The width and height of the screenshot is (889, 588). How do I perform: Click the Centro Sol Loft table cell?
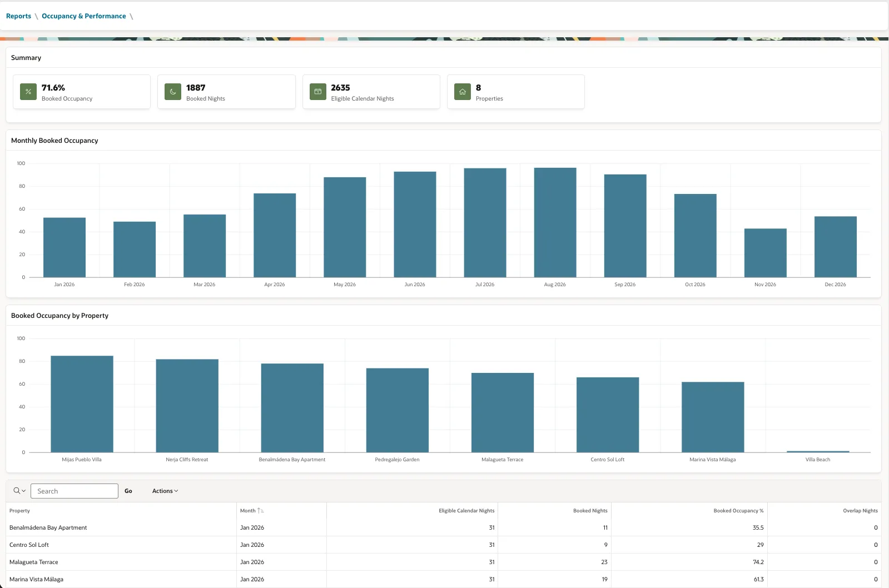coord(121,545)
